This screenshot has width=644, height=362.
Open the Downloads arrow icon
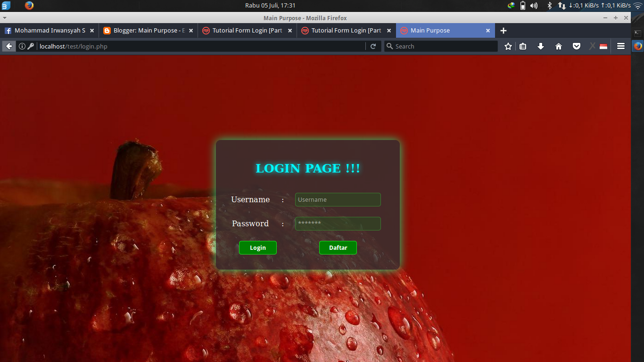click(541, 46)
